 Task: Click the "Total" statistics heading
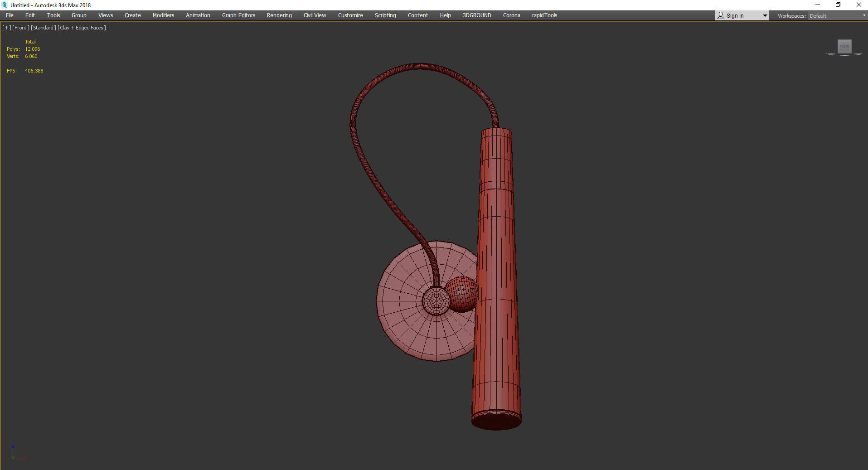(x=30, y=42)
